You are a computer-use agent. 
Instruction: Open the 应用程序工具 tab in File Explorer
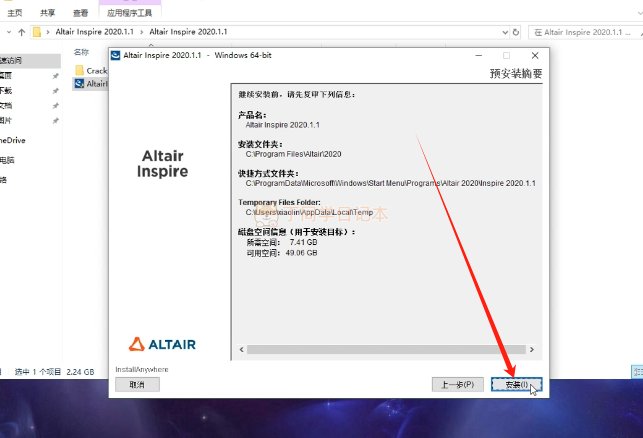pos(130,13)
